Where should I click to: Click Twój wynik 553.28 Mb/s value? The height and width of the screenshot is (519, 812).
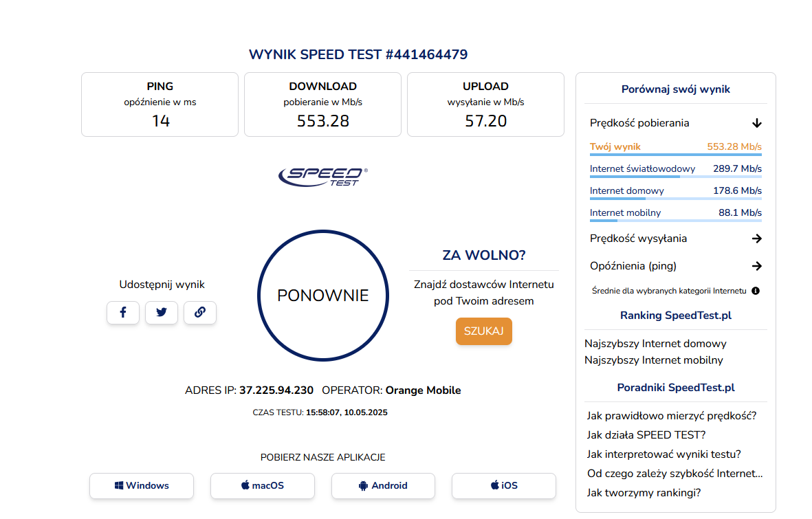point(734,146)
